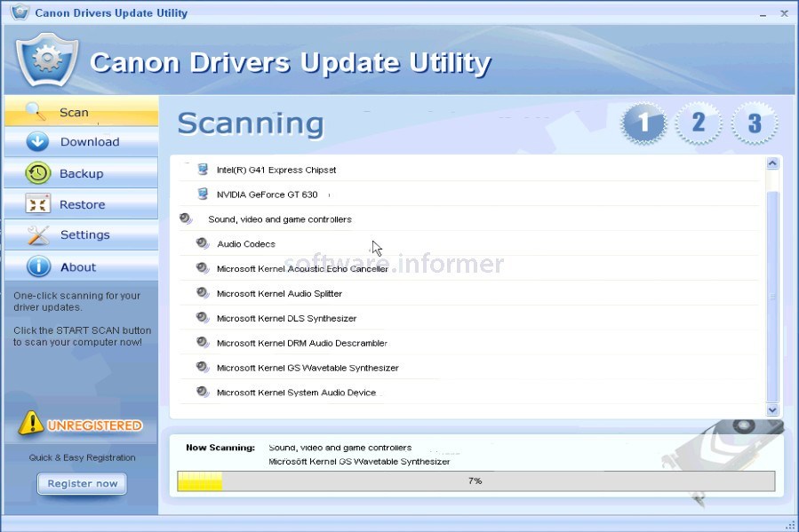Click the Audio Codecs speaker icon
The width and height of the screenshot is (799, 532).
(203, 243)
